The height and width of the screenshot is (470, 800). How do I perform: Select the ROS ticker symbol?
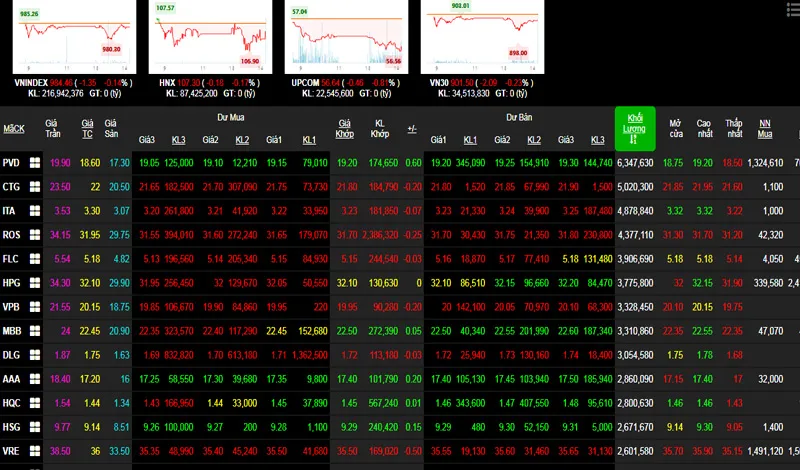pyautogui.click(x=11, y=235)
